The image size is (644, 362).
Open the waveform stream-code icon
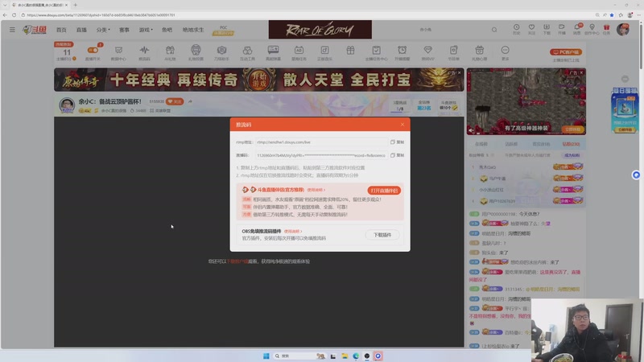[144, 51]
